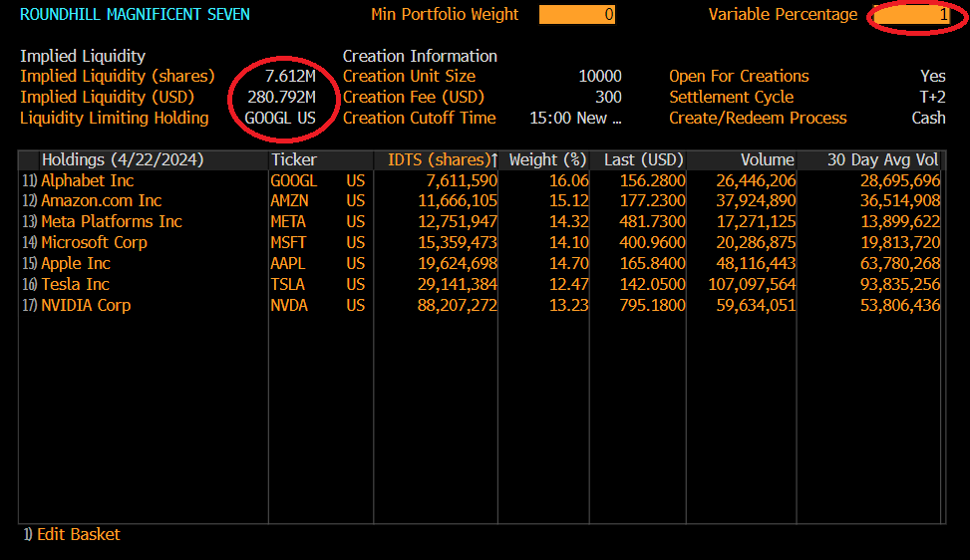Click the weight value 14.70
The image size is (970, 560).
click(569, 263)
